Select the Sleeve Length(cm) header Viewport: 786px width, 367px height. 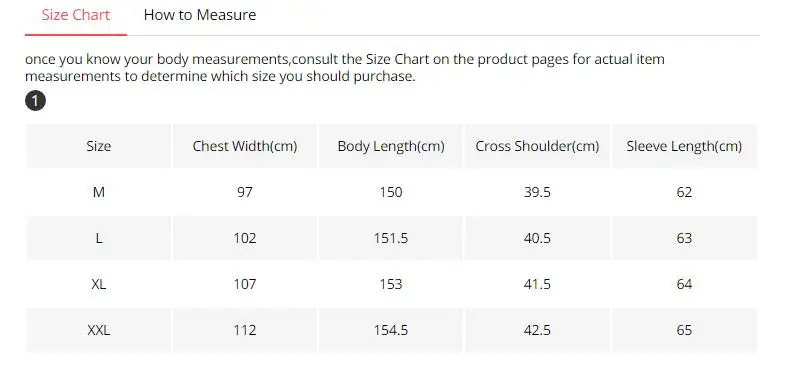684,146
